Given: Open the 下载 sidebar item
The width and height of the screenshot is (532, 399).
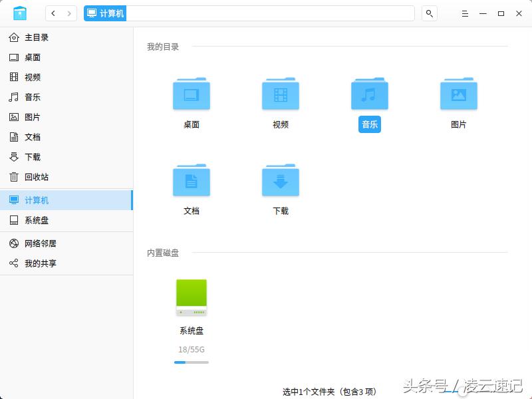Looking at the screenshot, I should (31, 157).
